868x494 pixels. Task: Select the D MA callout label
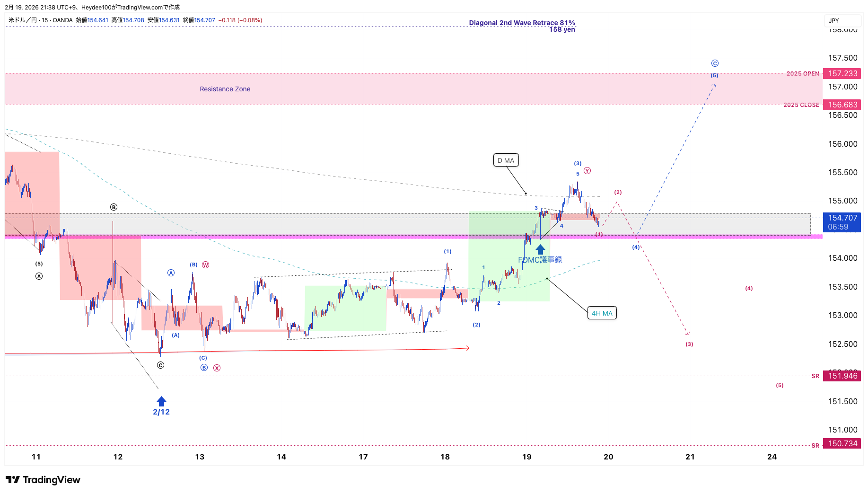click(506, 160)
